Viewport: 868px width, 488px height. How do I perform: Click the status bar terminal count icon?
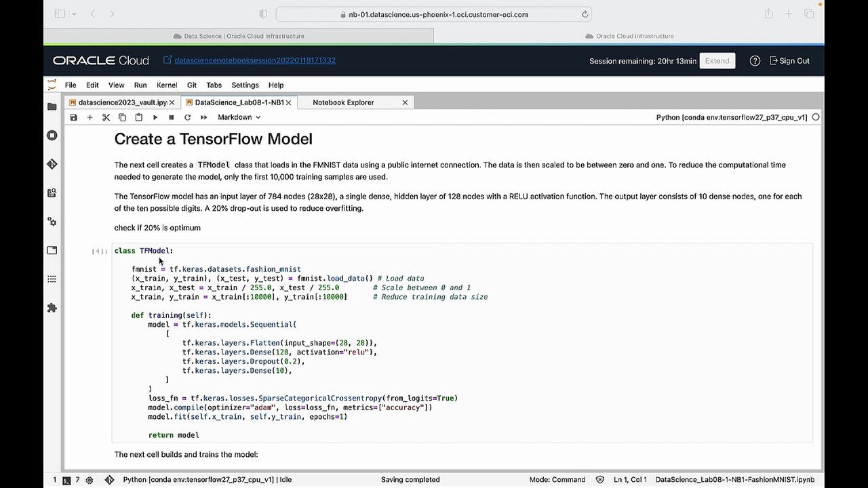click(x=66, y=480)
